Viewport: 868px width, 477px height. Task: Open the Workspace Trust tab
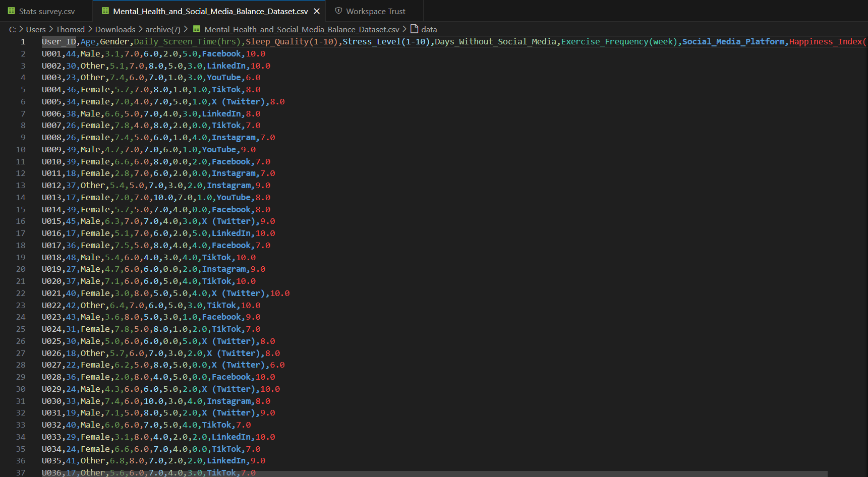coord(375,11)
